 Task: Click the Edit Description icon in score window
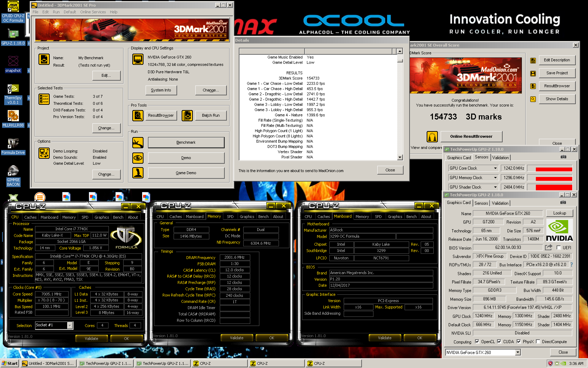[533, 60]
